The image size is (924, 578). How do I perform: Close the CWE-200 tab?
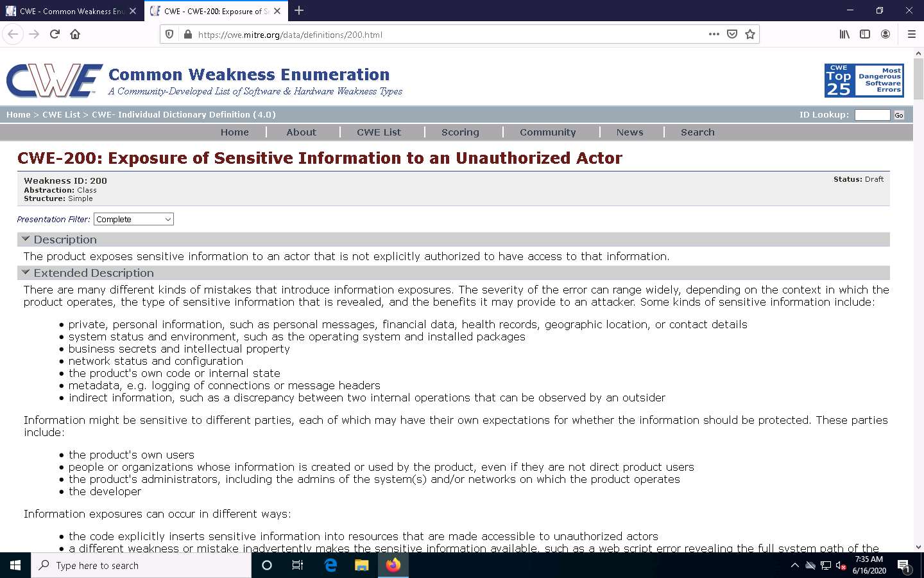pos(277,11)
